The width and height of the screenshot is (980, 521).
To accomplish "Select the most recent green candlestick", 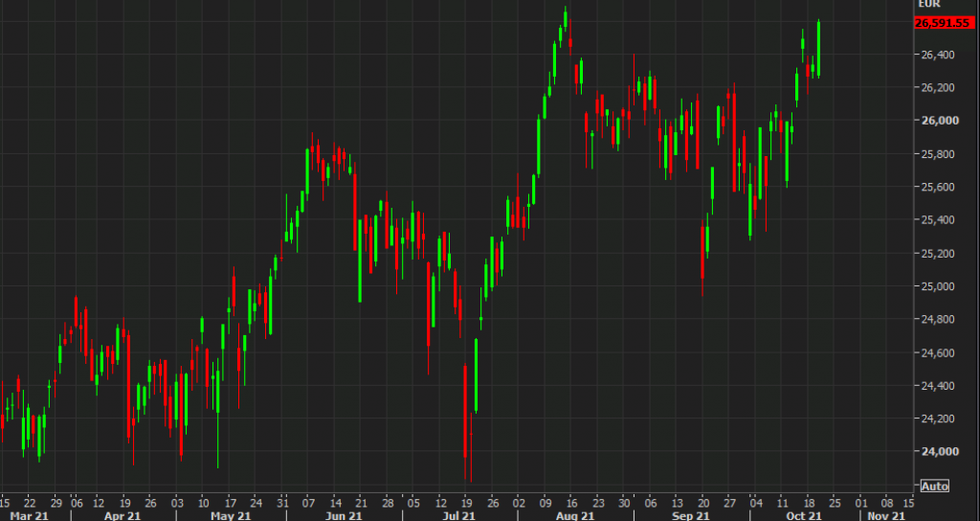I will 818,50.
